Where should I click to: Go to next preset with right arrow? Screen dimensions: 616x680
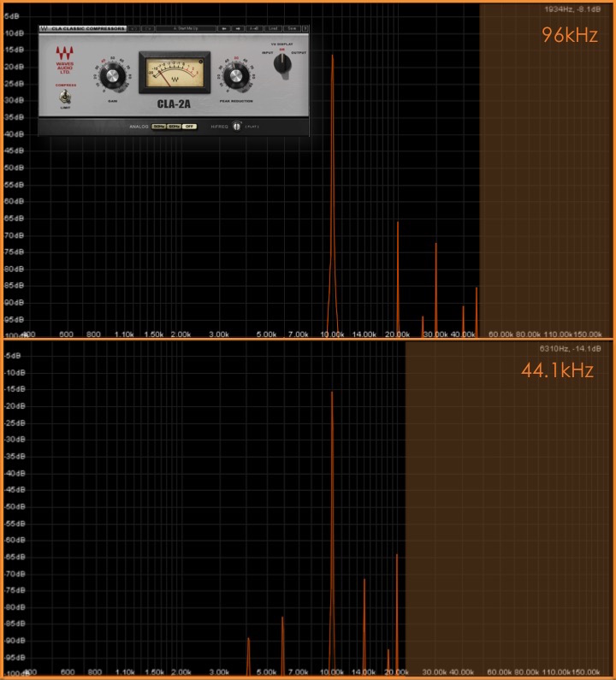(238, 28)
